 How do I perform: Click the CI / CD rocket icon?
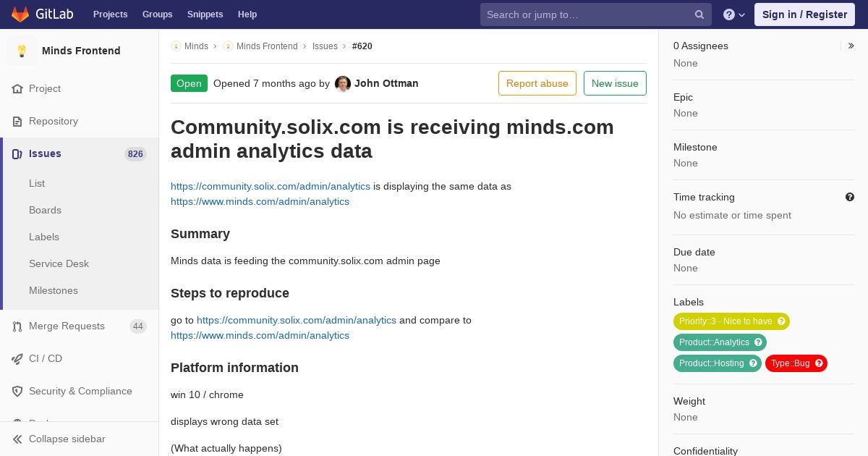(x=17, y=358)
